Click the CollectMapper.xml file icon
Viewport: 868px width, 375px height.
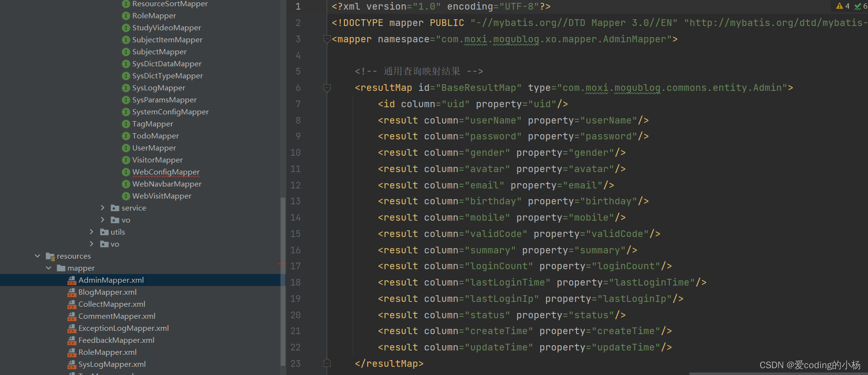click(x=72, y=304)
